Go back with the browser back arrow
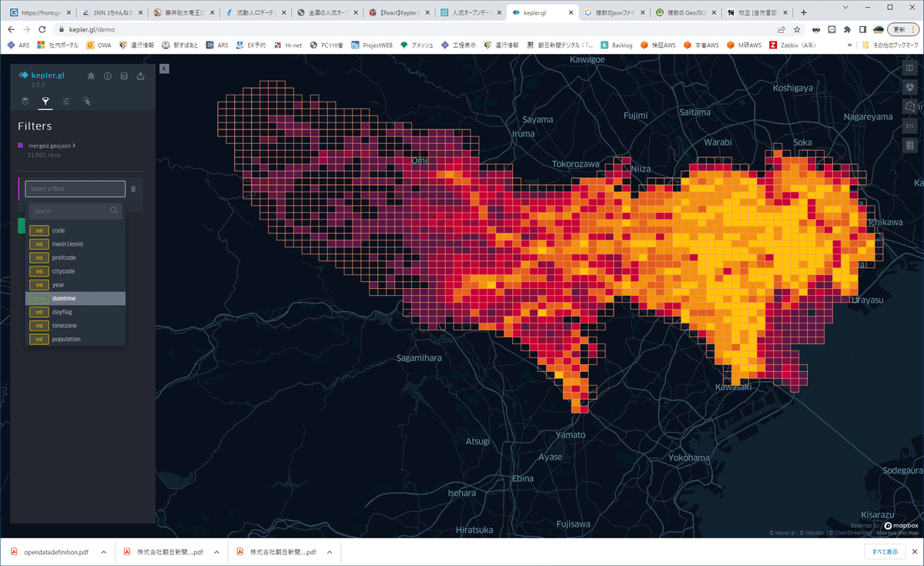The width and height of the screenshot is (924, 566). (12, 29)
